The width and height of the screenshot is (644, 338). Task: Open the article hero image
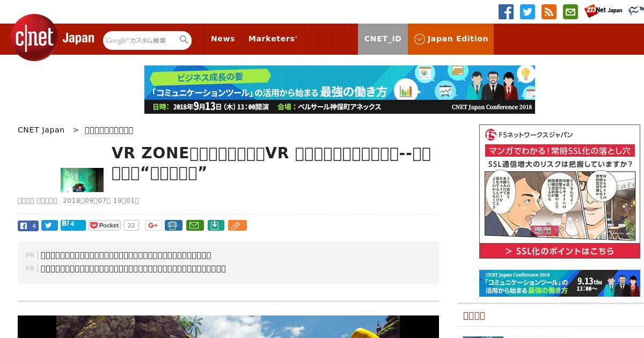tap(228, 327)
